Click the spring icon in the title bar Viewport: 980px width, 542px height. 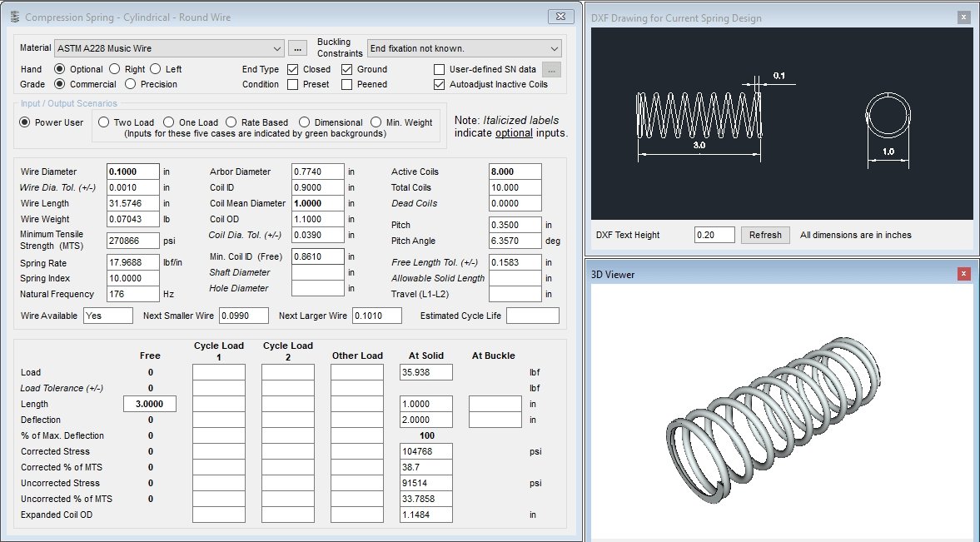pos(13,17)
